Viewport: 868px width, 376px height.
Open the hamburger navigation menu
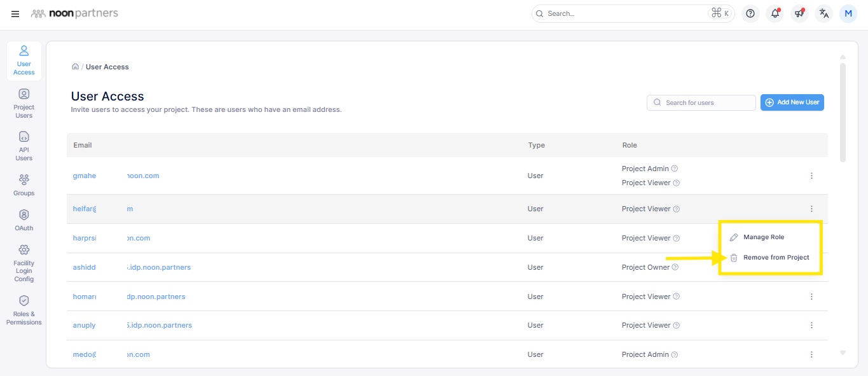click(15, 14)
